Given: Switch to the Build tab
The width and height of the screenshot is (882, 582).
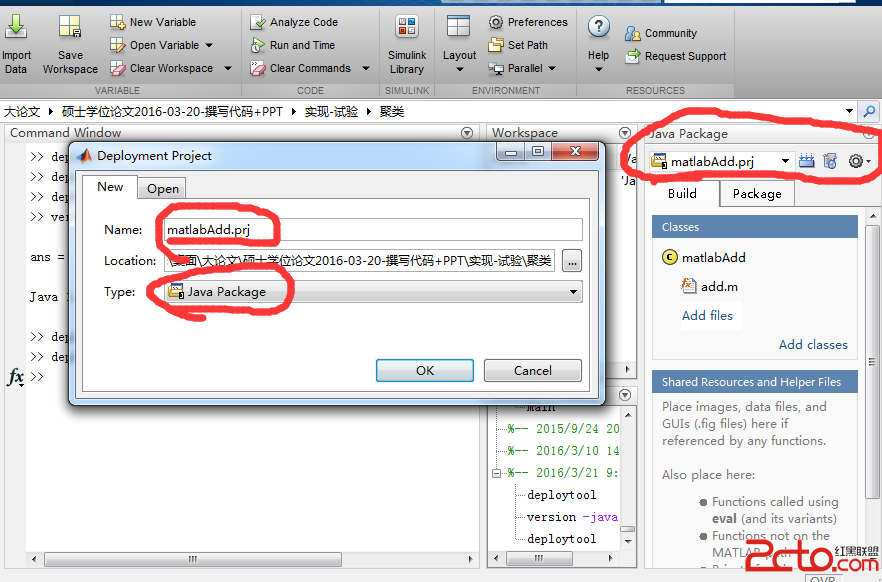Looking at the screenshot, I should 682,193.
